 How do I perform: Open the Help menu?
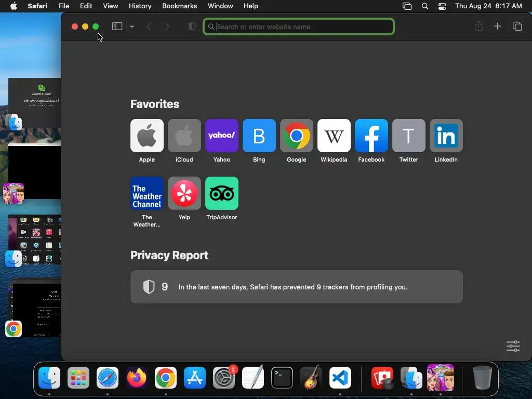pos(251,6)
